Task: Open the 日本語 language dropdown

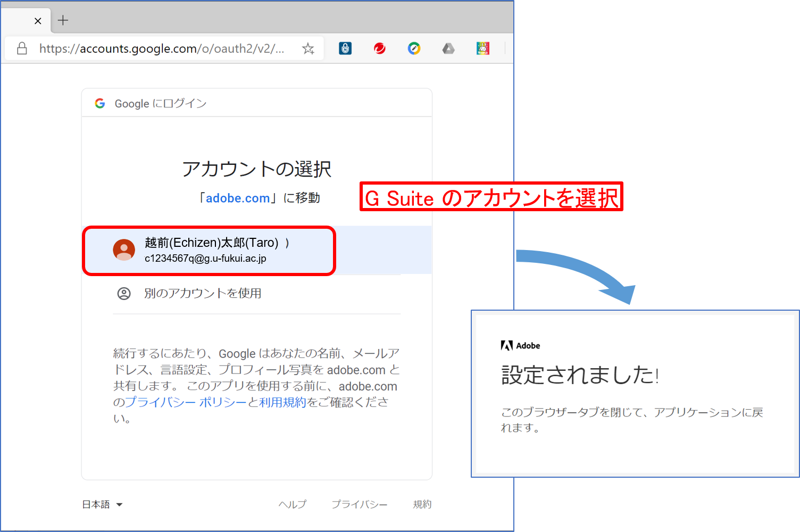Action: point(102,504)
